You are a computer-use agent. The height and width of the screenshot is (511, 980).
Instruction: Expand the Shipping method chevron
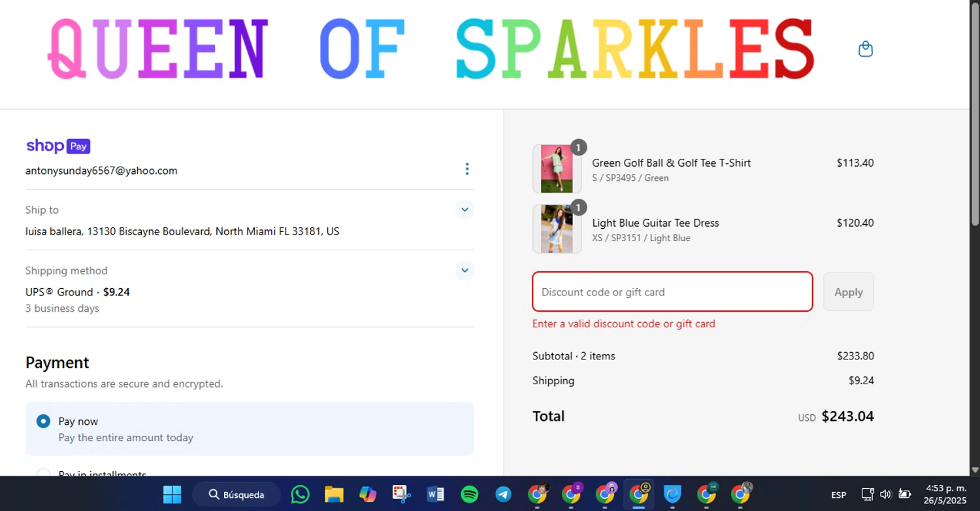tap(465, 270)
